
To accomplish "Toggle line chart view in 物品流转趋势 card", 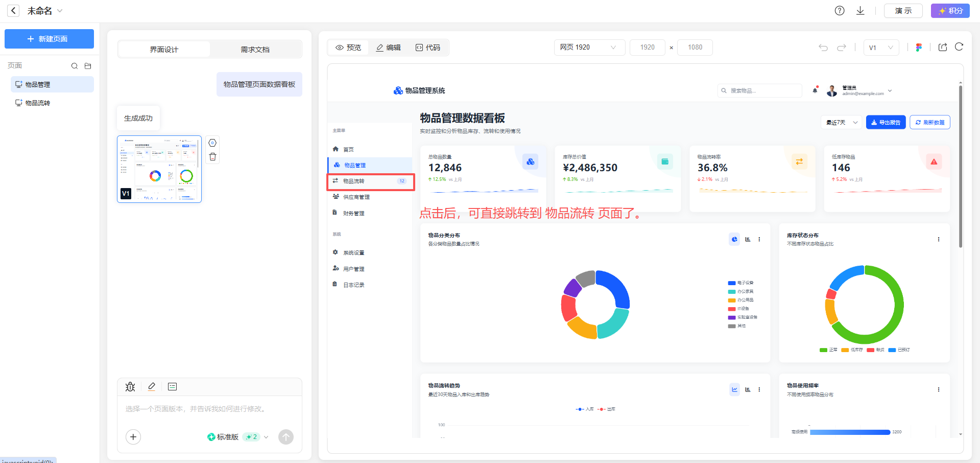I will pos(734,389).
